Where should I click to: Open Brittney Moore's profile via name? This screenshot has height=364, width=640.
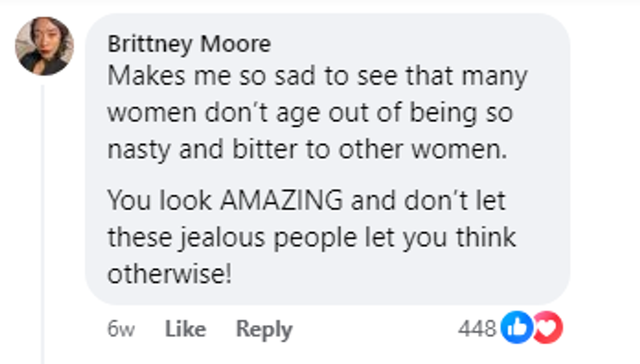pyautogui.click(x=189, y=44)
